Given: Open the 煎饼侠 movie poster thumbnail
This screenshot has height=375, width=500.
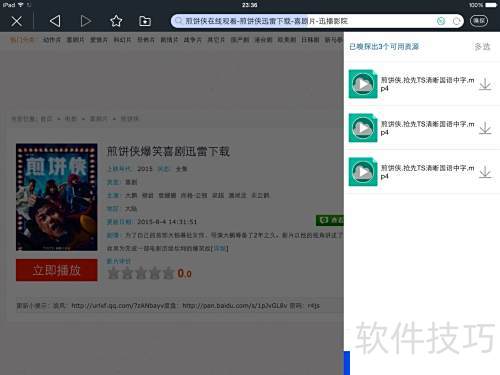Looking at the screenshot, I should click(x=57, y=197).
